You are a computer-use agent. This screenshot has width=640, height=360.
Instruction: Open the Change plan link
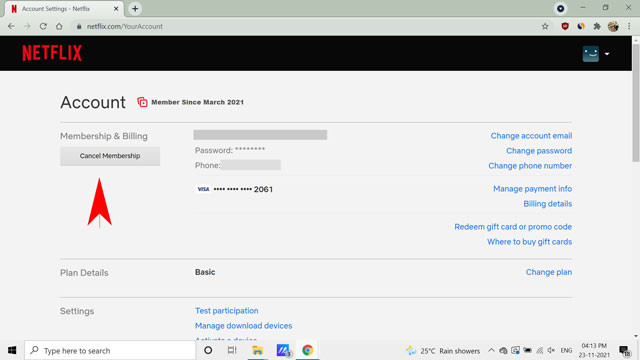coord(549,272)
